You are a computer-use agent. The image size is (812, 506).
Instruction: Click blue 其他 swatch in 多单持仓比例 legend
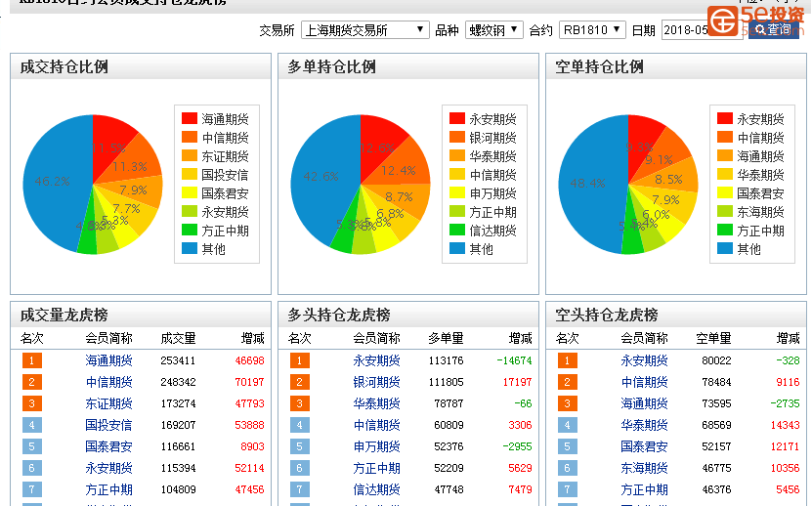click(457, 248)
